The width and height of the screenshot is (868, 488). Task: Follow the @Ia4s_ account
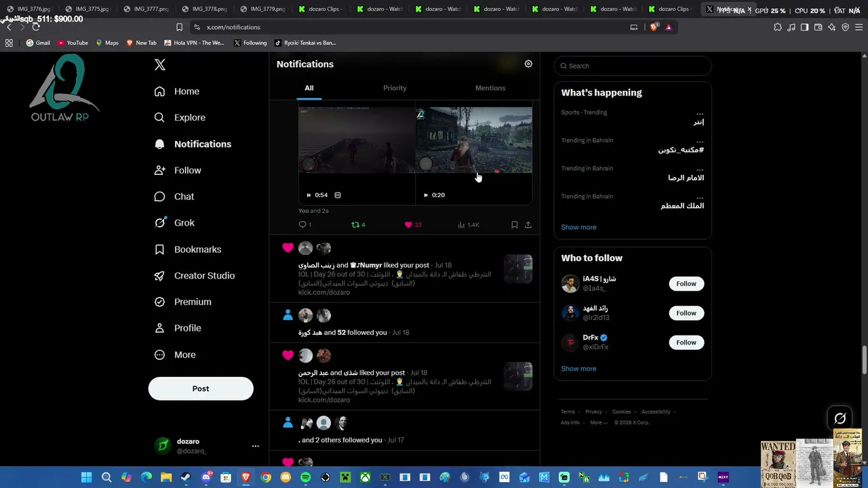point(686,284)
